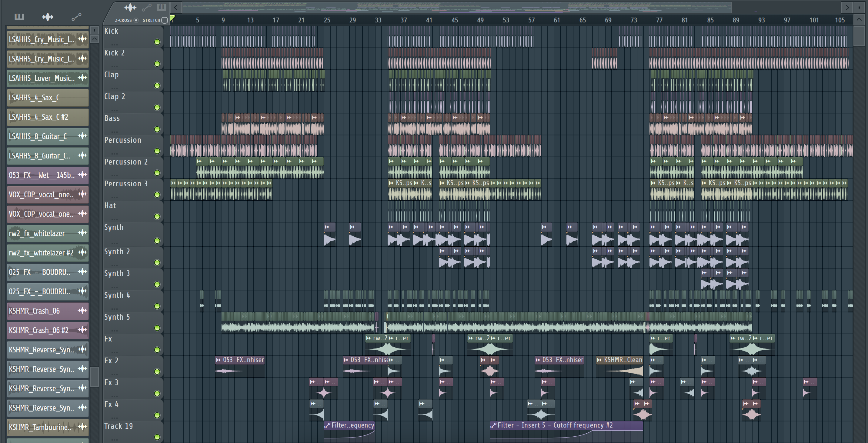This screenshot has width=868, height=443.
Task: Click bar 33 on the timeline ruler
Action: pos(378,20)
